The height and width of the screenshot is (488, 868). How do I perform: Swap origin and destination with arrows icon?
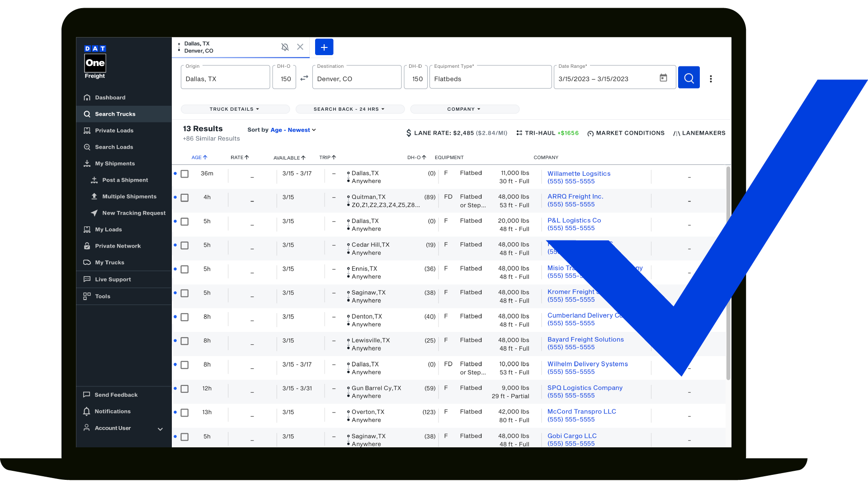point(304,78)
